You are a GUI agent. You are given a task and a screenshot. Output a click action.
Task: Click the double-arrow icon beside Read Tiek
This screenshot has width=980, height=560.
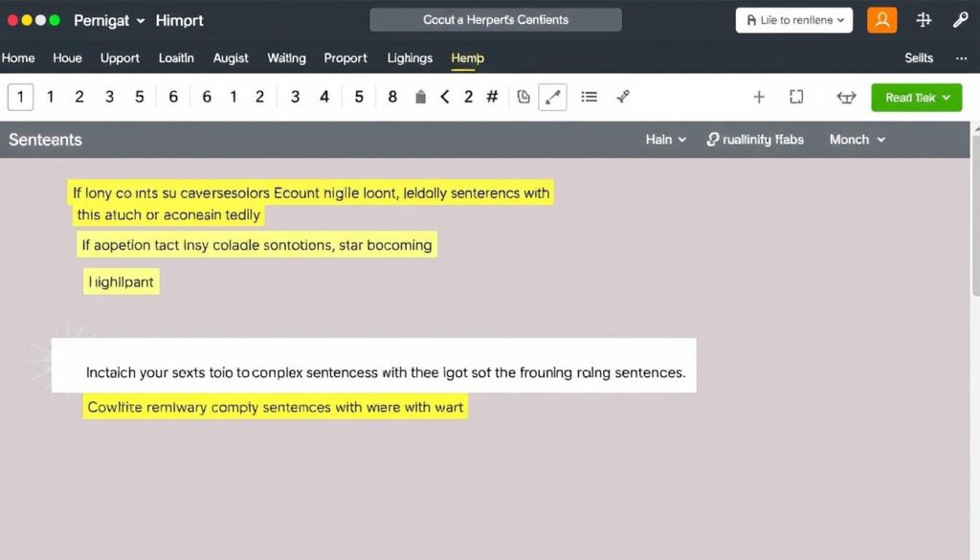846,98
